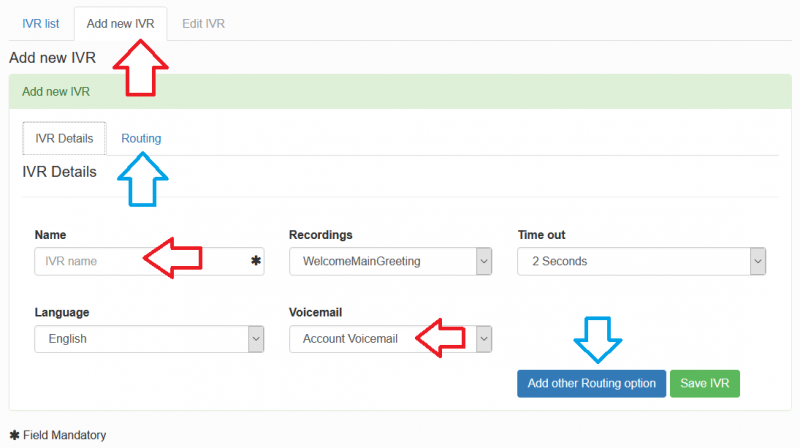The height and width of the screenshot is (448, 800).
Task: Open the Edit IVR tab
Action: [204, 23]
